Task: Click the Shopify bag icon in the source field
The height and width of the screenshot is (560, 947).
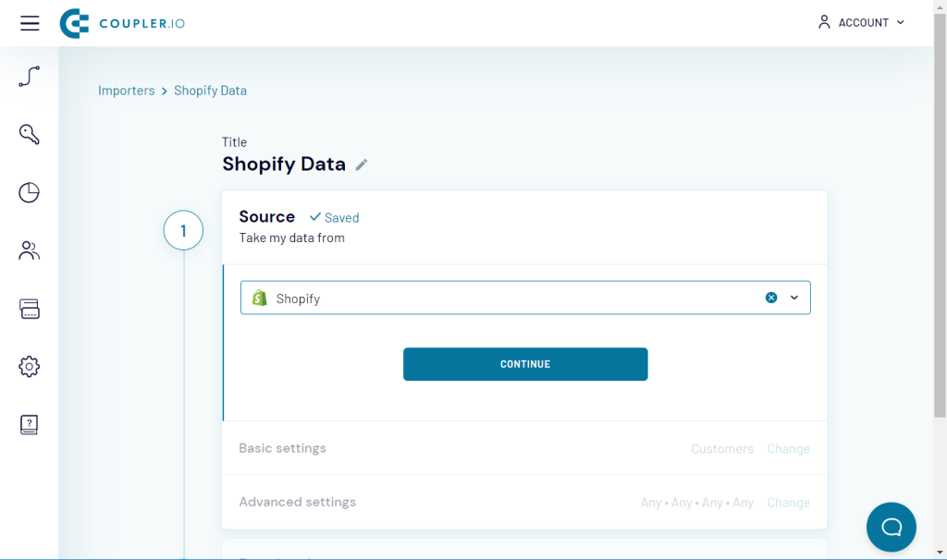Action: [x=260, y=297]
